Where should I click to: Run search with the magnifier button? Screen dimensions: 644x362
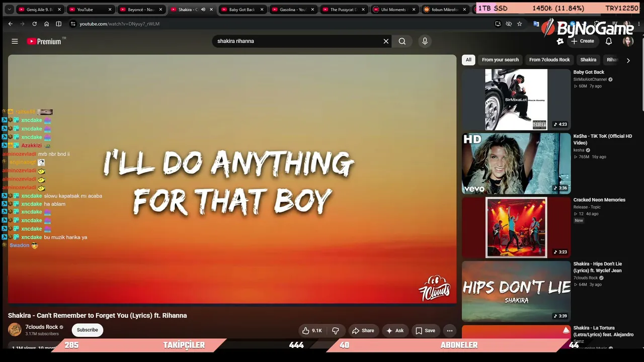click(402, 41)
